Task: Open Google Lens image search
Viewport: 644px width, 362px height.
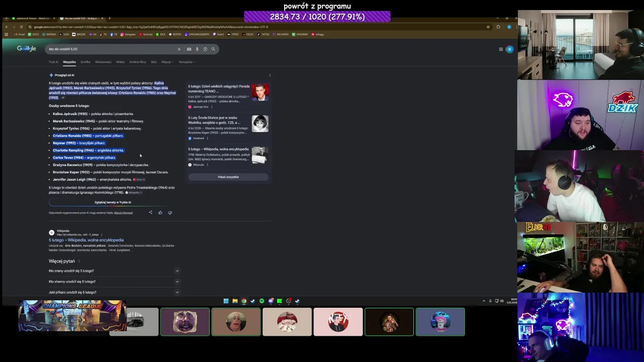Action: (205, 49)
